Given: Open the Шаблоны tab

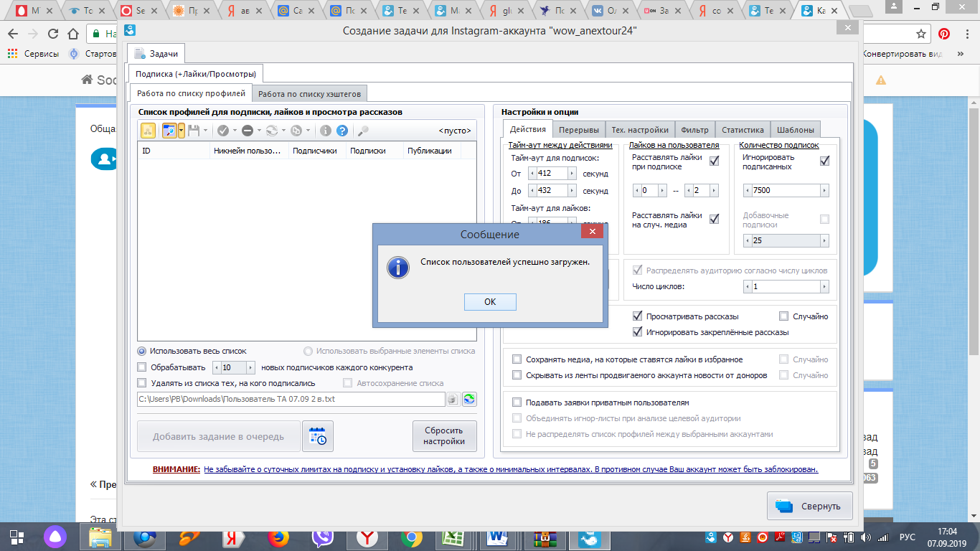Looking at the screenshot, I should pos(795,130).
